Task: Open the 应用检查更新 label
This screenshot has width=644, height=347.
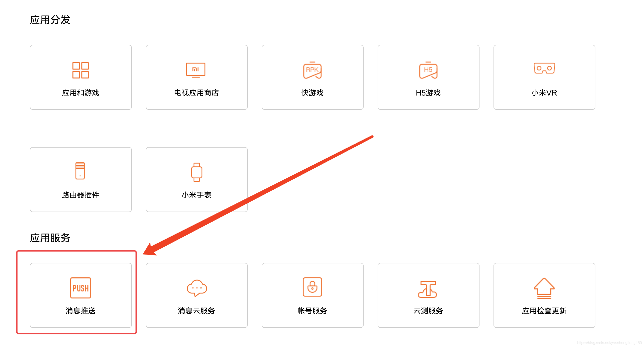Action: [544, 311]
